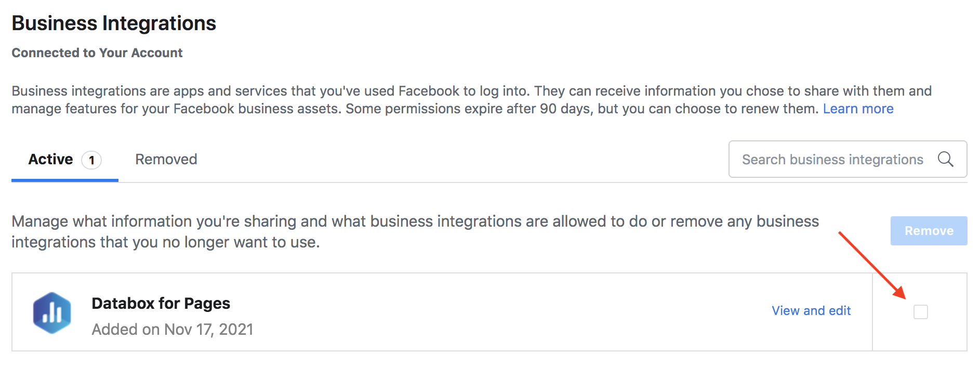Screen dimensions: 980x366
Task: Click the blue underline below Active tab
Action: coord(65,180)
